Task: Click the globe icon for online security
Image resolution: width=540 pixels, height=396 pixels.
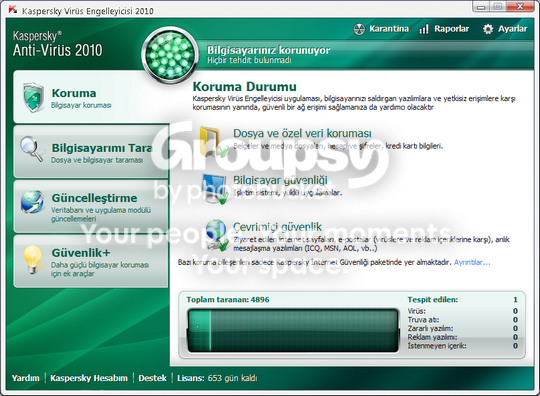Action: (x=217, y=235)
